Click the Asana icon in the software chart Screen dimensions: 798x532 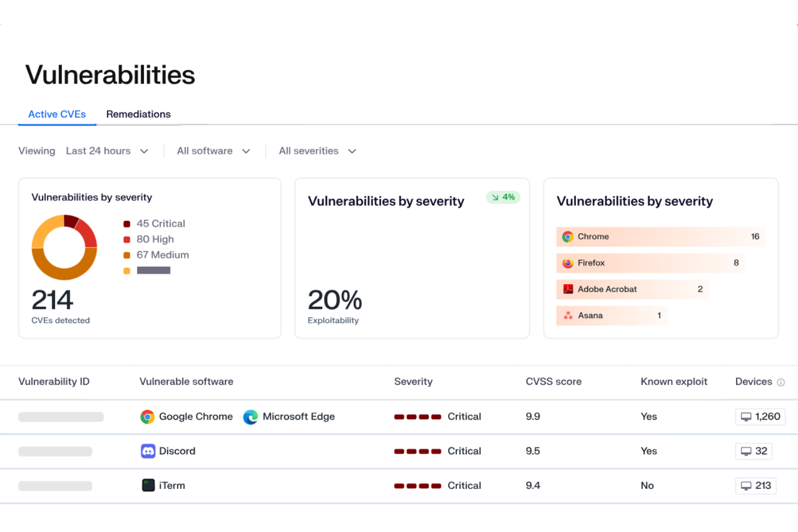568,315
